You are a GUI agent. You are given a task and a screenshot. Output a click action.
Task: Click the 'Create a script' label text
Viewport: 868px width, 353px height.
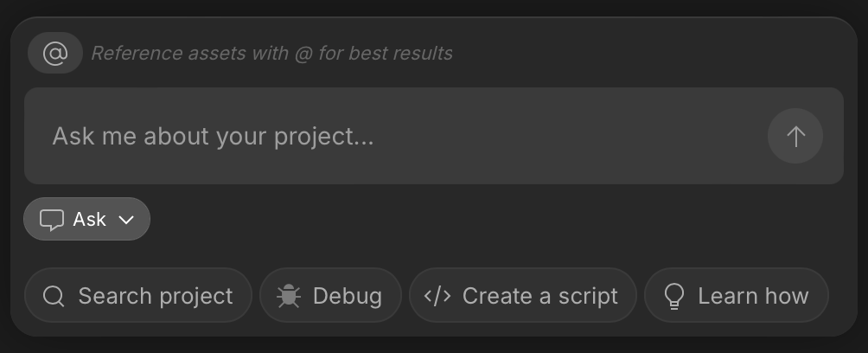(x=539, y=296)
